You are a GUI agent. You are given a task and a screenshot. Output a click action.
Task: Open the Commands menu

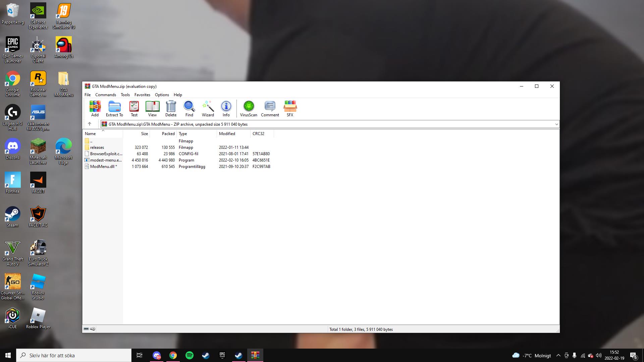105,95
